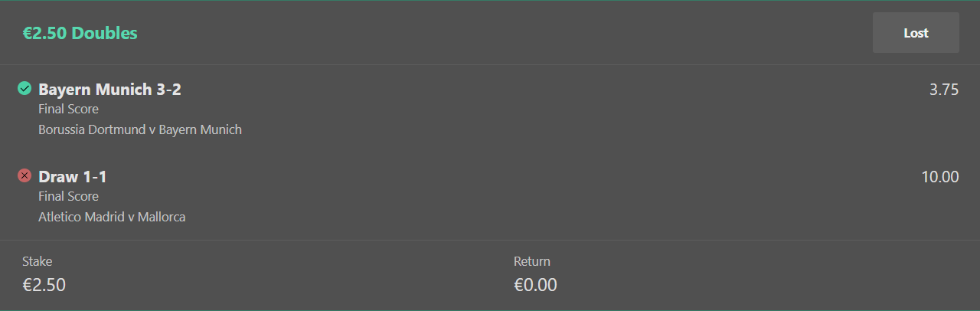Click the Return label
980x311 pixels.
(x=532, y=261)
